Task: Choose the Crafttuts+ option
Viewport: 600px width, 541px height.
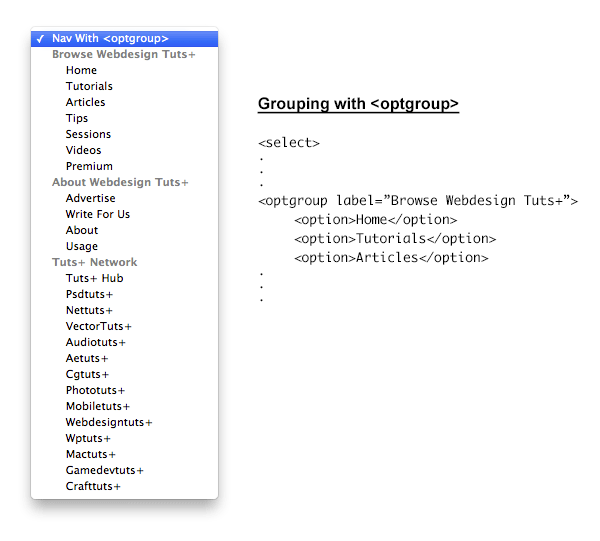Action: (x=124, y=486)
